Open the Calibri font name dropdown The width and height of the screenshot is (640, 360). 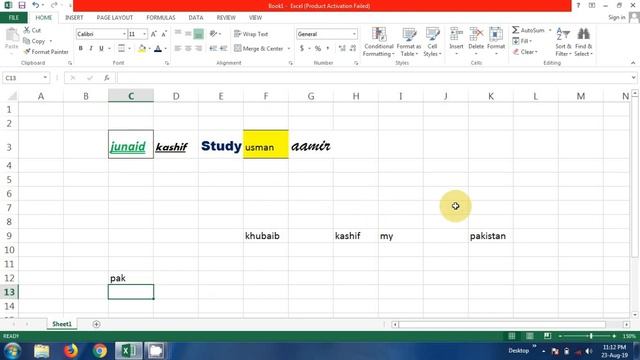[x=124, y=34]
